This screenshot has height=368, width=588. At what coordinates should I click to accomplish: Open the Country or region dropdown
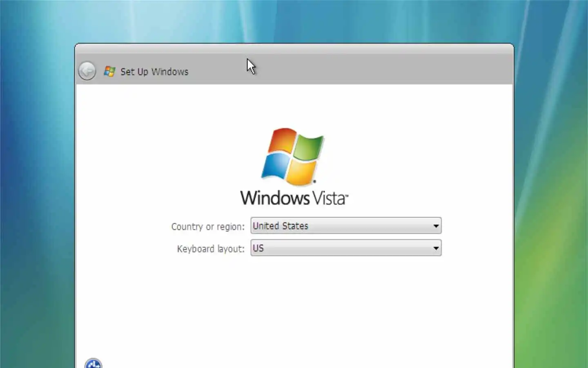pos(346,226)
